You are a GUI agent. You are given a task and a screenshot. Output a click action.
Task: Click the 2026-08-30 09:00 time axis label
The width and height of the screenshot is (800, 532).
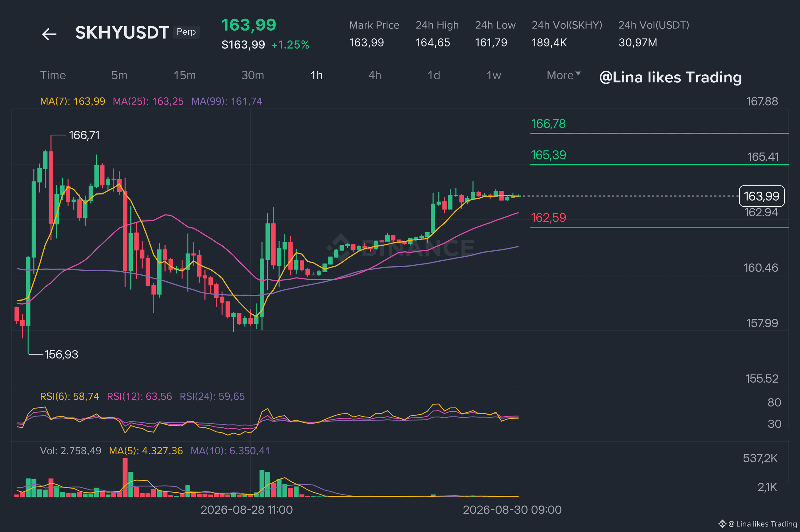(512, 510)
